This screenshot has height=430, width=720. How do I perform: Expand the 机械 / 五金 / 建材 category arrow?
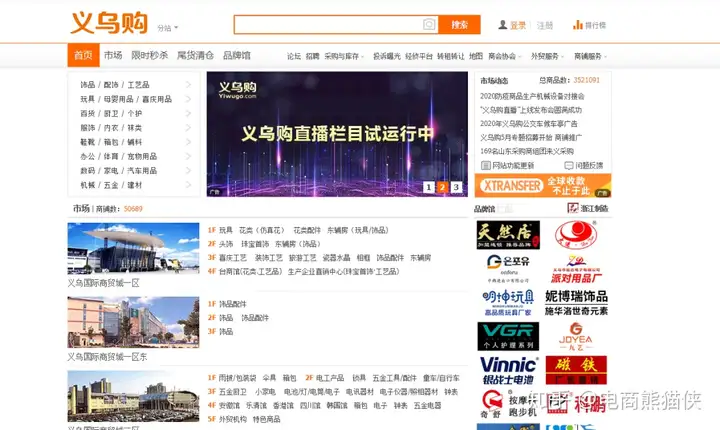point(188,185)
